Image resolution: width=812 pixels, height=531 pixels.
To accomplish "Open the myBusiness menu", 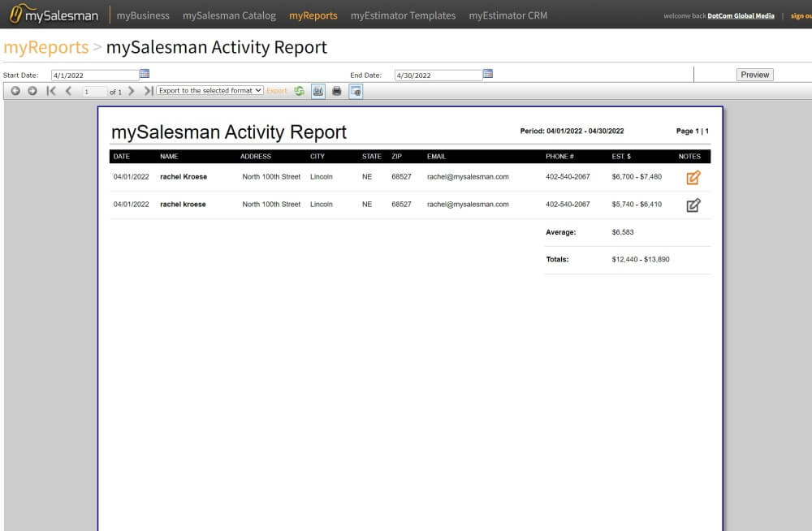I will (x=143, y=15).
